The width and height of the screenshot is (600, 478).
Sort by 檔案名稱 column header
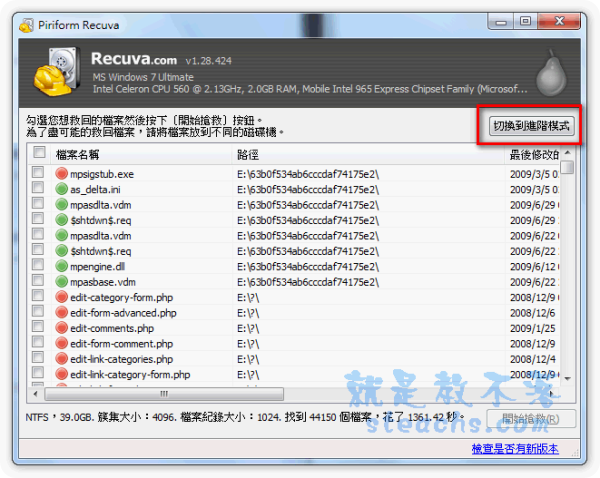tap(142, 155)
